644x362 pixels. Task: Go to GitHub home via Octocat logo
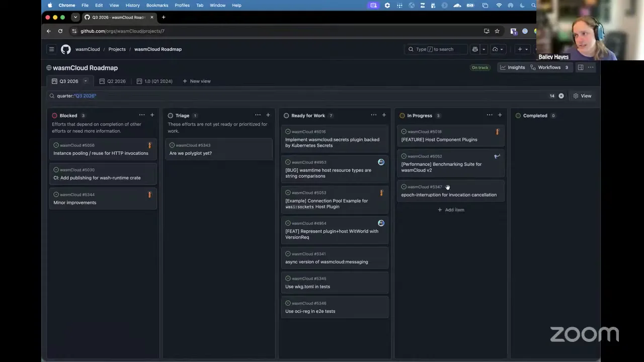(66, 49)
